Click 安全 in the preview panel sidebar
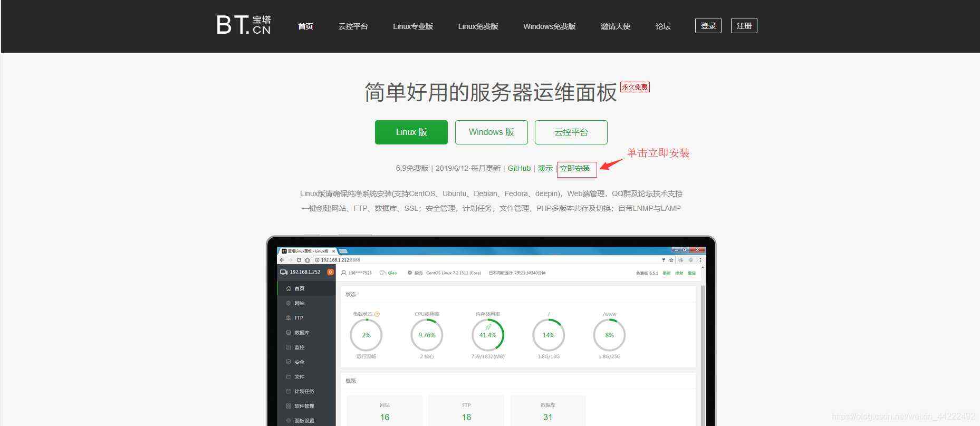The height and width of the screenshot is (426, 980). point(299,362)
